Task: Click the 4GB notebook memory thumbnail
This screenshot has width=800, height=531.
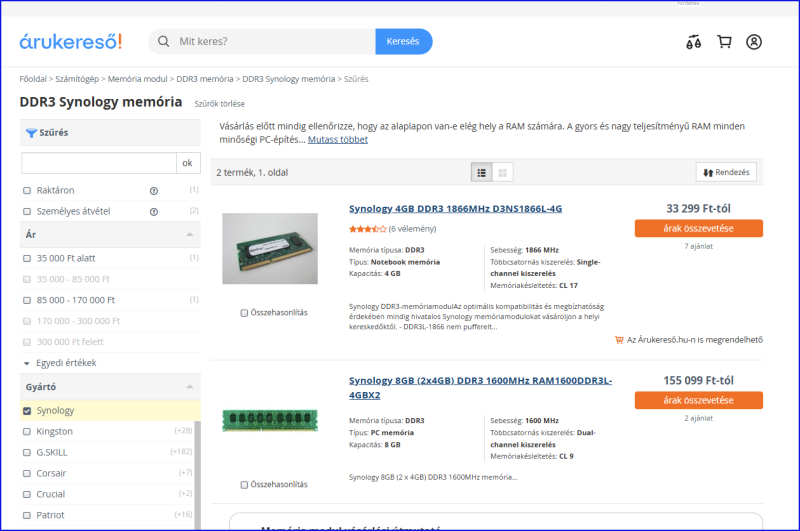Action: click(x=270, y=248)
